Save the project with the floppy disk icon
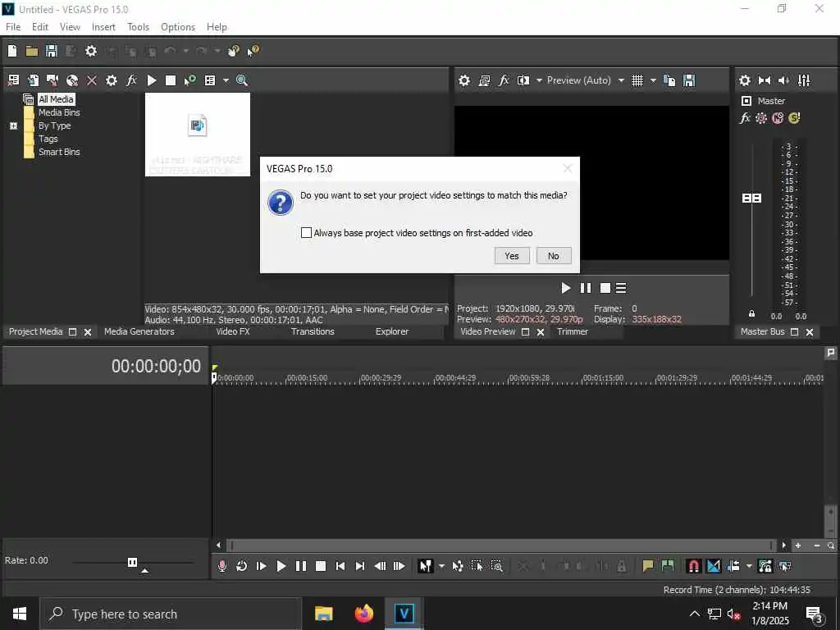 52,51
